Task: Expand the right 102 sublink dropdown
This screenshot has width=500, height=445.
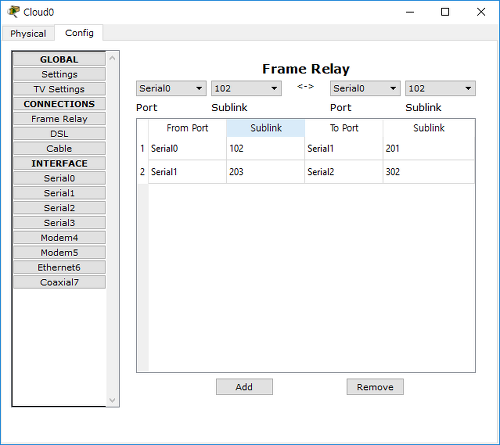Action: tap(440, 88)
